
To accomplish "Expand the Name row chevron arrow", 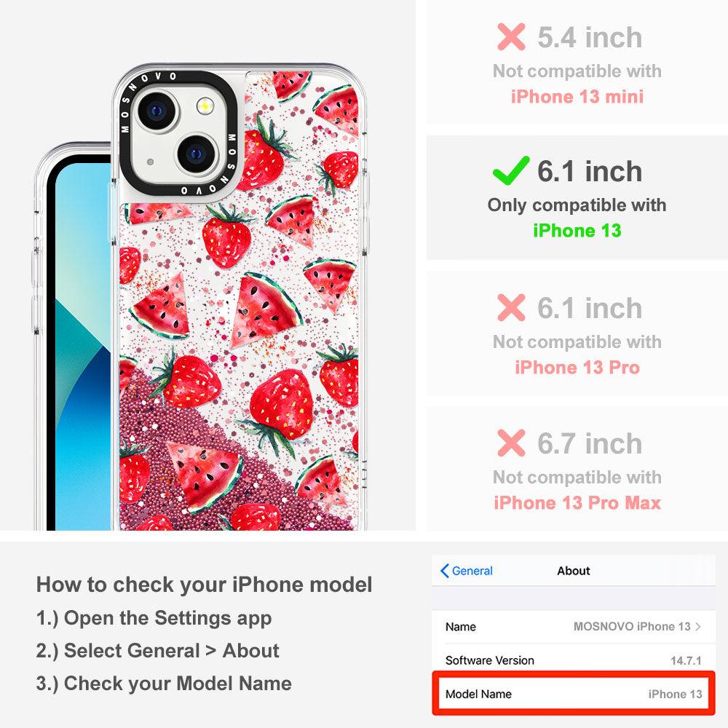I will pos(698,626).
